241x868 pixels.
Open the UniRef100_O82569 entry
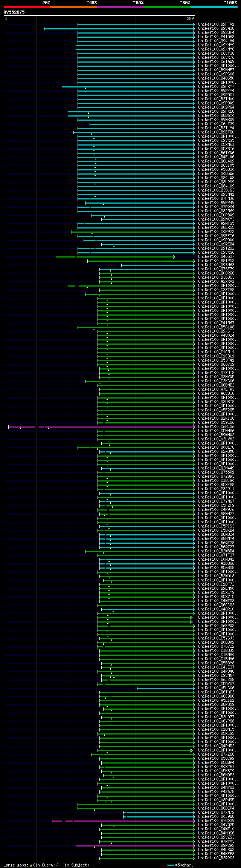[216, 211]
